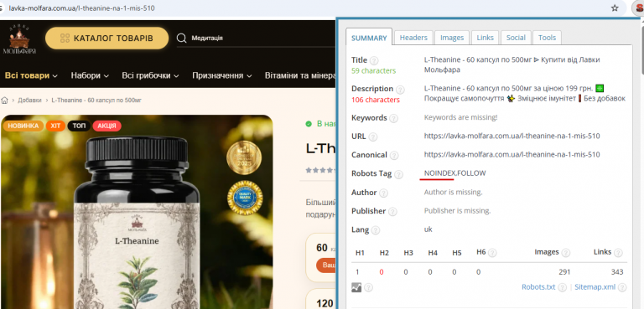
Task: Click the home icon in breadcrumbs
Action: [x=4, y=100]
